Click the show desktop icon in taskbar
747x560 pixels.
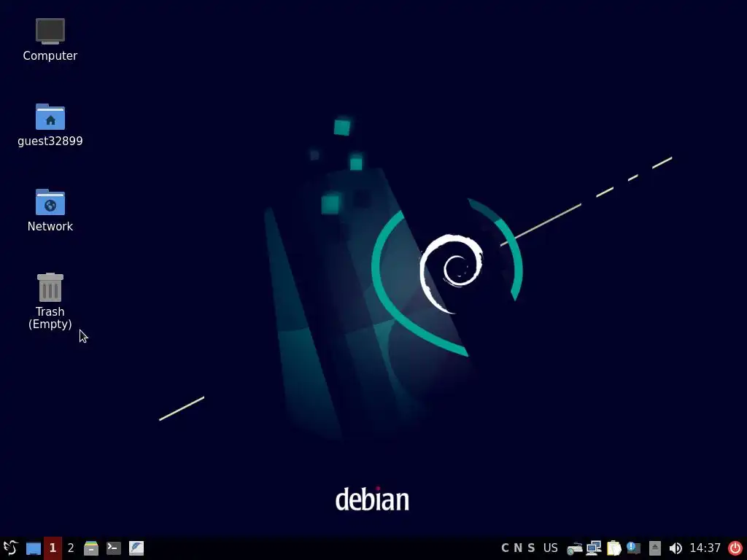[34, 548]
